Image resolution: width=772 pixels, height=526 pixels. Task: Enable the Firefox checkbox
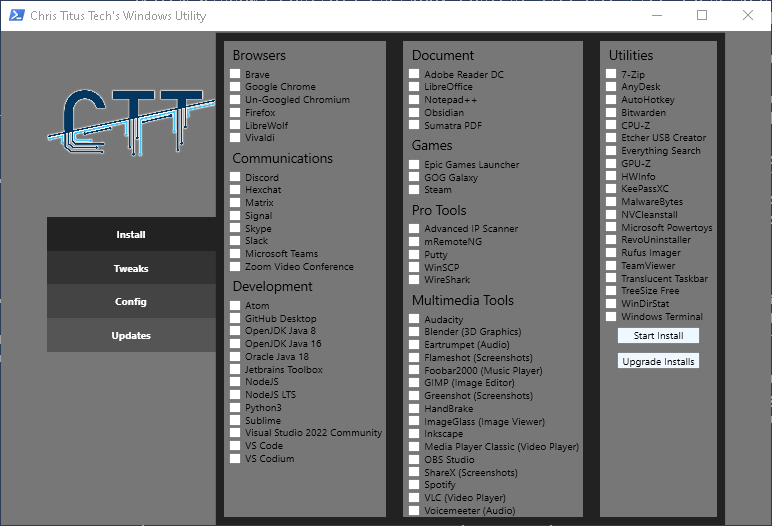(235, 113)
